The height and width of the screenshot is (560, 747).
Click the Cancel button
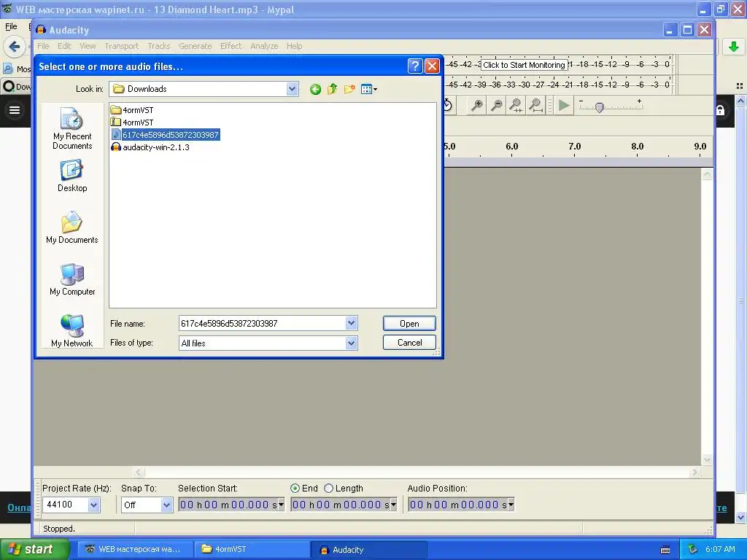(x=409, y=343)
